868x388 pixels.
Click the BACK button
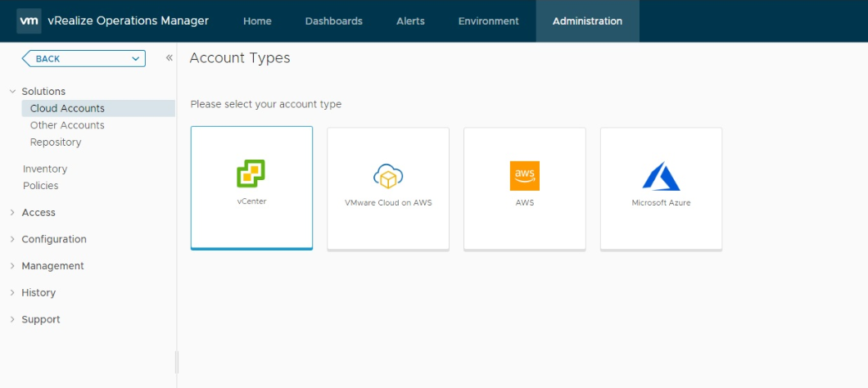[x=84, y=59]
